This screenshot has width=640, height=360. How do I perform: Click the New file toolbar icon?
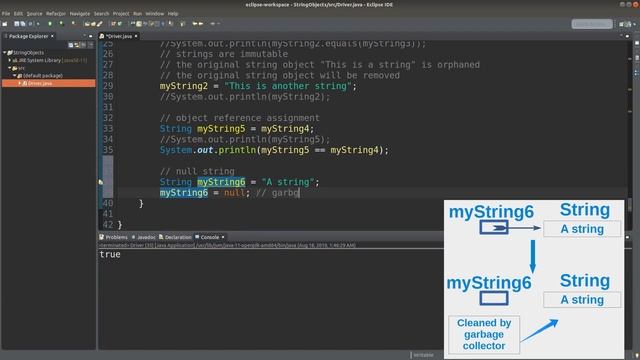pos(5,24)
